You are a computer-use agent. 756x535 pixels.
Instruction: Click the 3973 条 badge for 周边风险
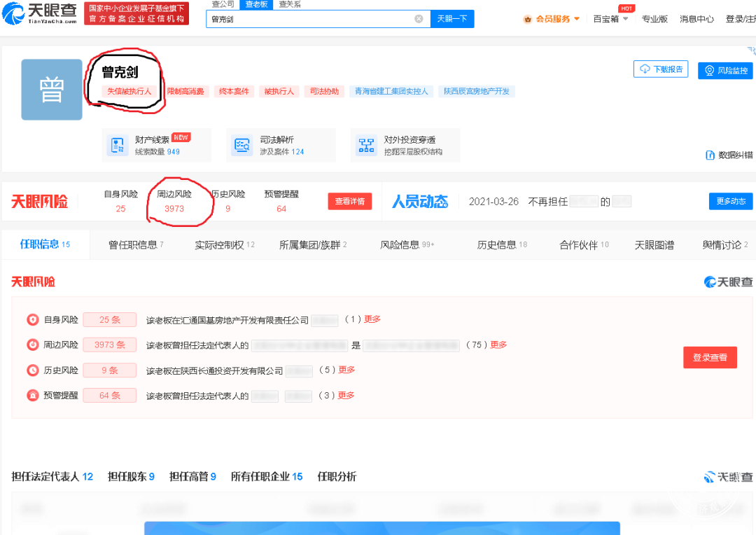click(110, 345)
